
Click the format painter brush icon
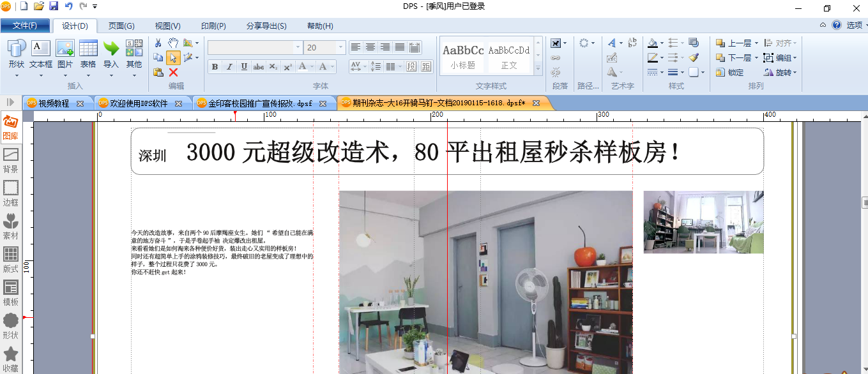[x=694, y=57]
